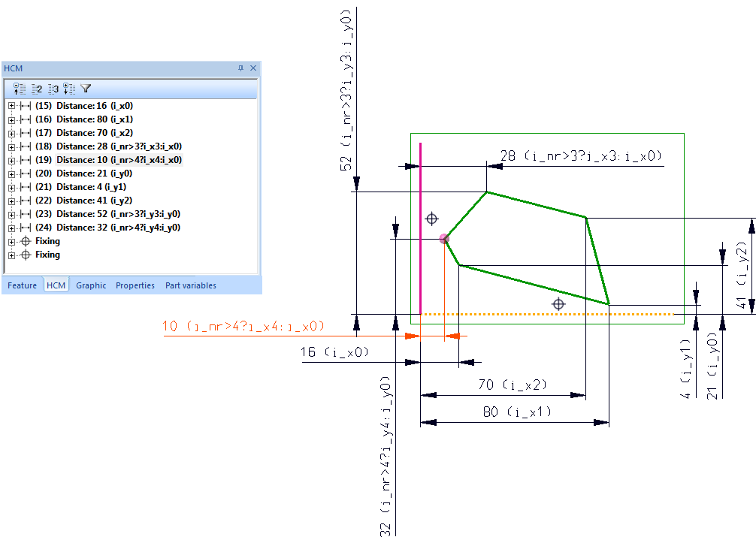Viewport: 756px width, 543px height.
Task: Click distance icon of constraint (15)
Action: tap(26, 106)
